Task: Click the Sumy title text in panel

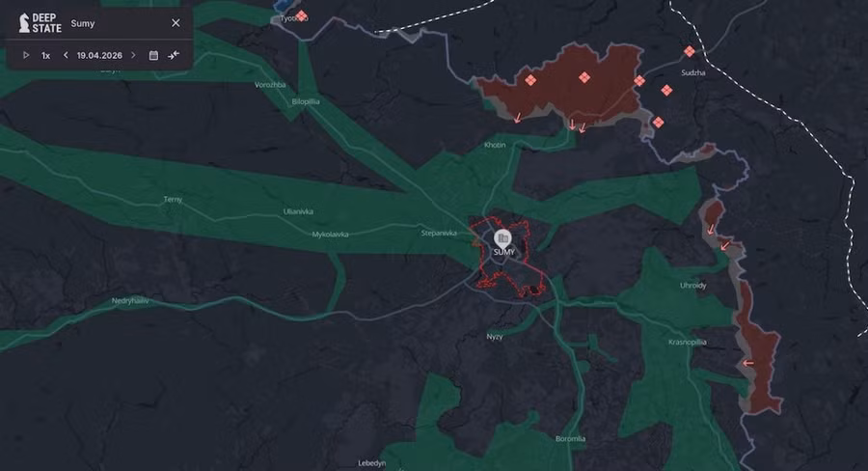Action: coord(83,23)
